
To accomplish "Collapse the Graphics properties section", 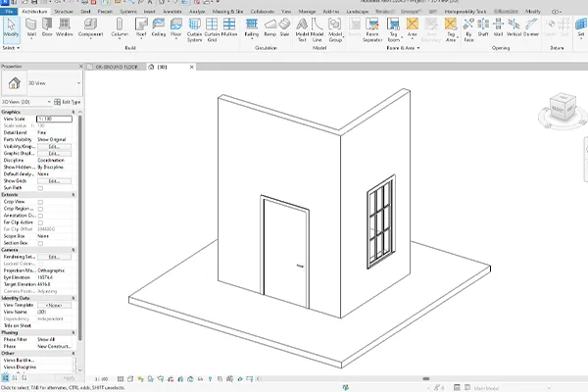I will (73, 112).
